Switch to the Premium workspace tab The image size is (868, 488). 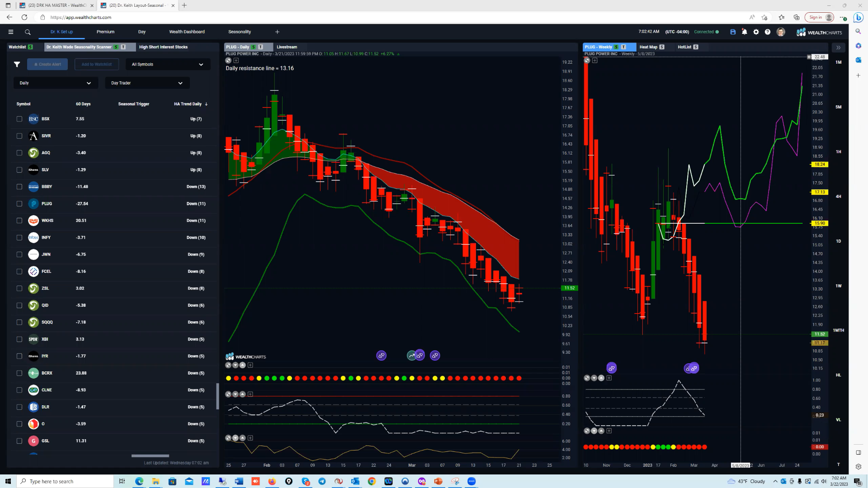click(x=105, y=32)
